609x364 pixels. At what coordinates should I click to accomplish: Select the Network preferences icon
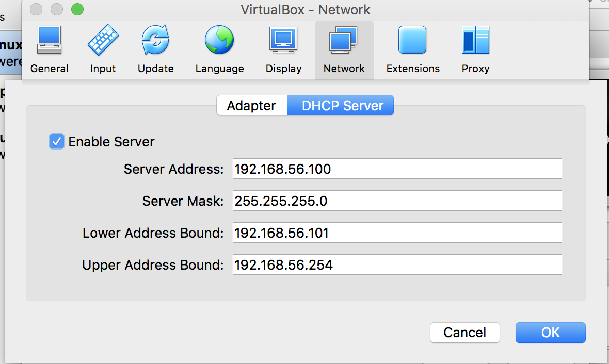(x=344, y=49)
